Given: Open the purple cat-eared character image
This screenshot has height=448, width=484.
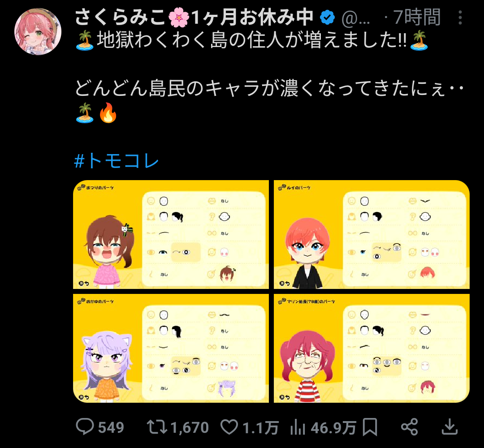Looking at the screenshot, I should [x=171, y=349].
